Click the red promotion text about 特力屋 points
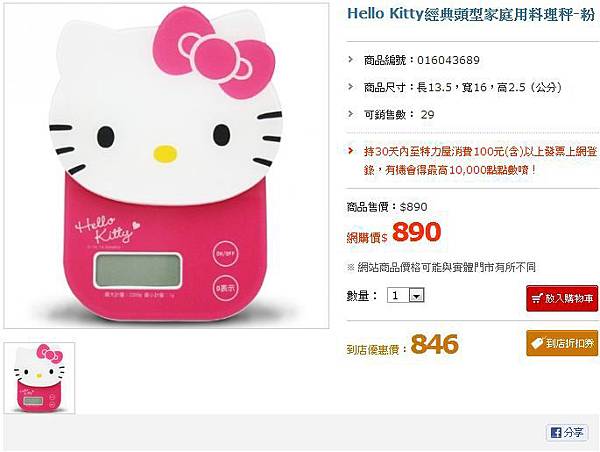Viewport: 600px width, 452px height. tap(480, 160)
